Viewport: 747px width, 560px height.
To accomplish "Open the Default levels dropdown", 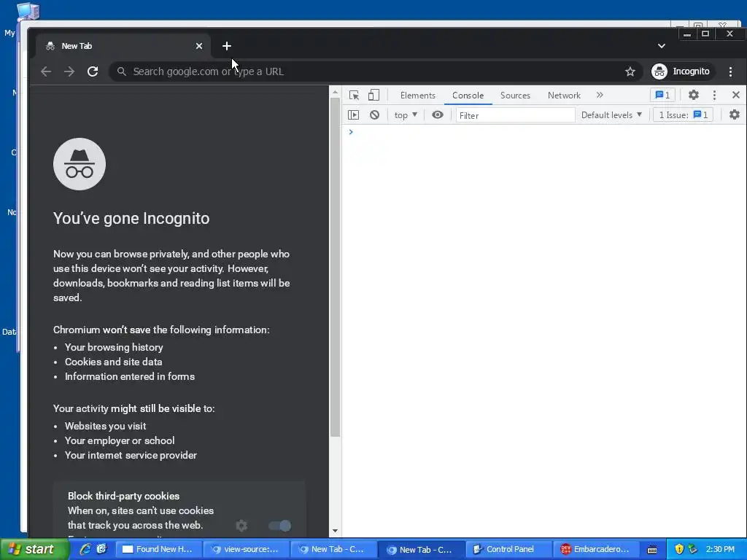I will tap(612, 114).
